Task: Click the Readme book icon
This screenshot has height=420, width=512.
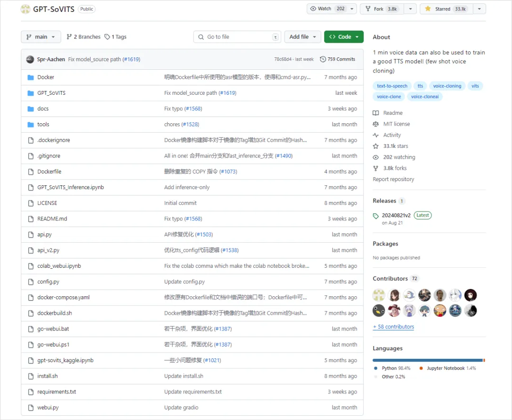Action: (376, 113)
